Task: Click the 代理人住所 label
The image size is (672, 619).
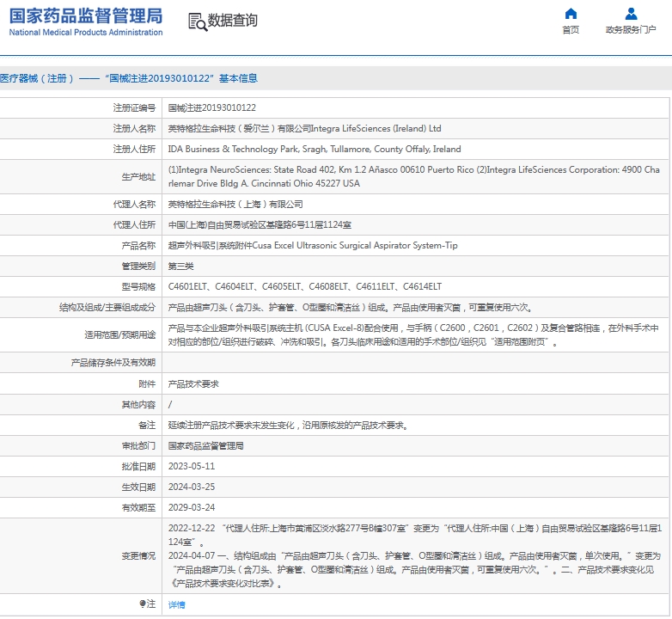Action: click(x=134, y=225)
